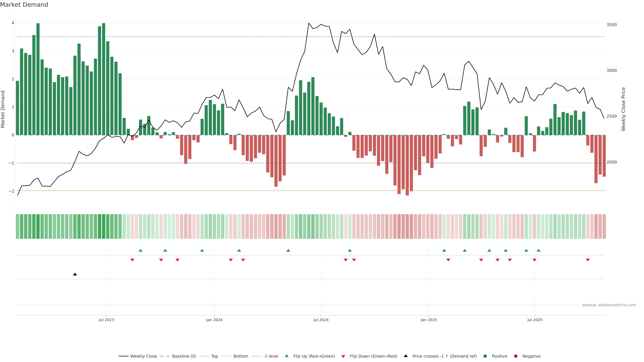
Task: Click the lone black triangle marker on chart
Action: [x=75, y=274]
